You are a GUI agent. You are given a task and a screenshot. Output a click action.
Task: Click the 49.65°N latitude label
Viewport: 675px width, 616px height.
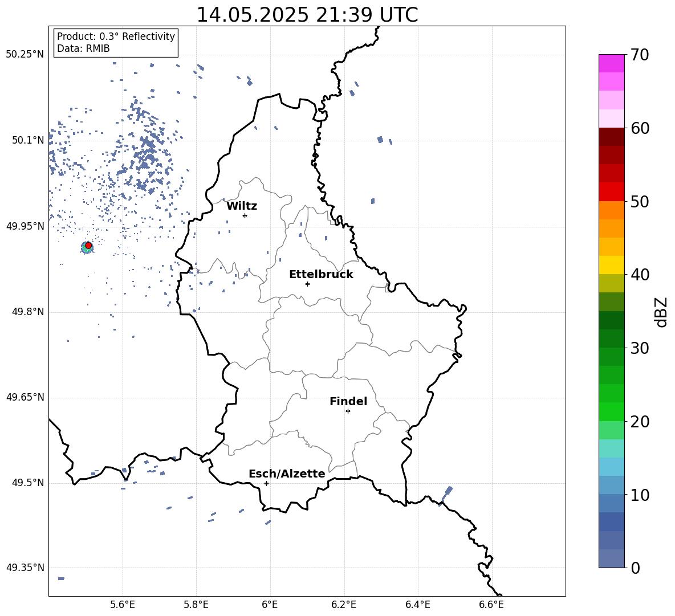point(25,397)
